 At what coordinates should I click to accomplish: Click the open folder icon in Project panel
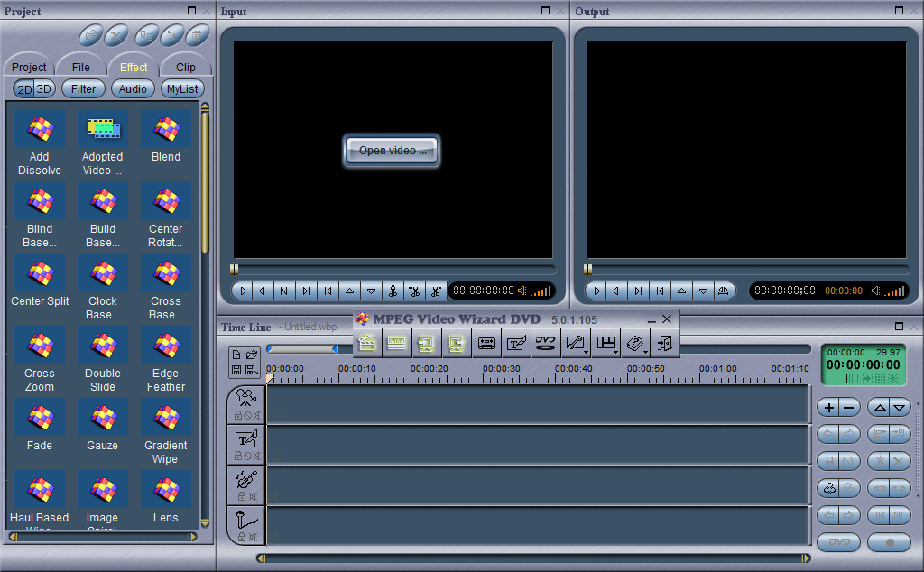(90, 35)
